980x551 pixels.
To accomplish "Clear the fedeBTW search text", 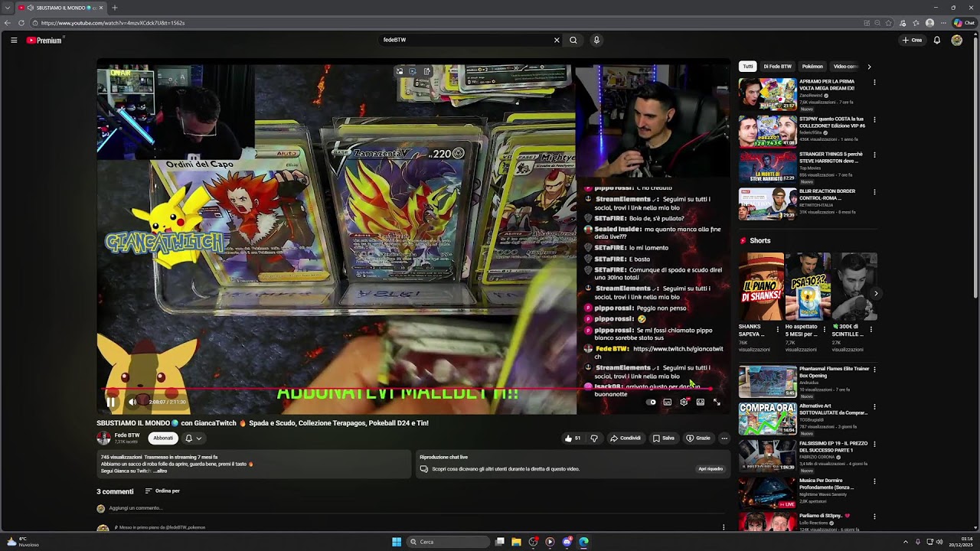I will (557, 40).
